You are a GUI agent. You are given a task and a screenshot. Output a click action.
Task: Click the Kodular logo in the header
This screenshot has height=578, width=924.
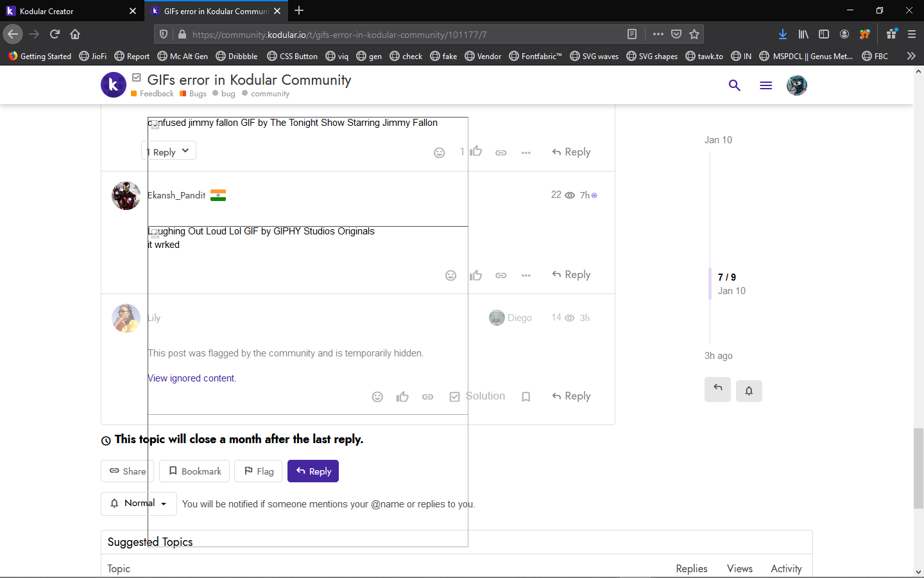(113, 85)
